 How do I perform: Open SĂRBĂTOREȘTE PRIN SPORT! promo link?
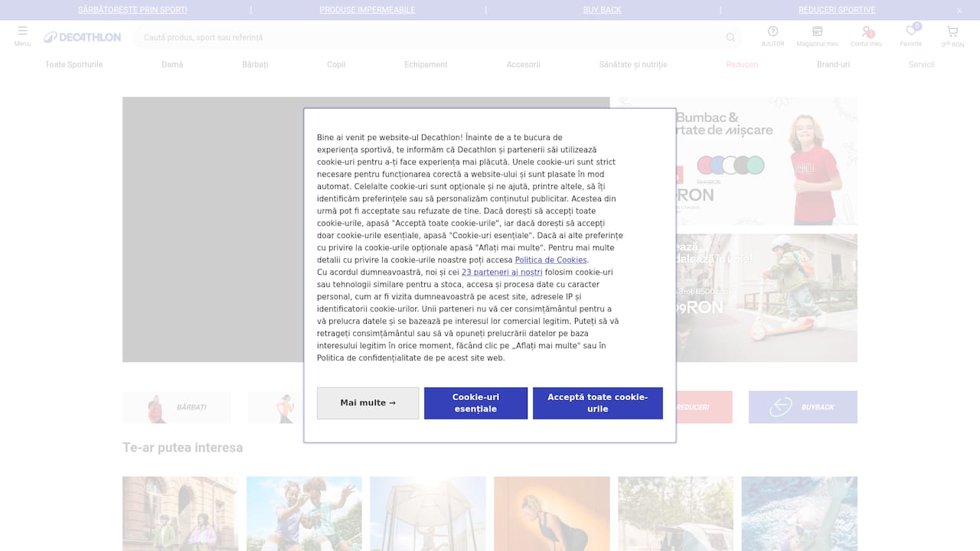(132, 10)
